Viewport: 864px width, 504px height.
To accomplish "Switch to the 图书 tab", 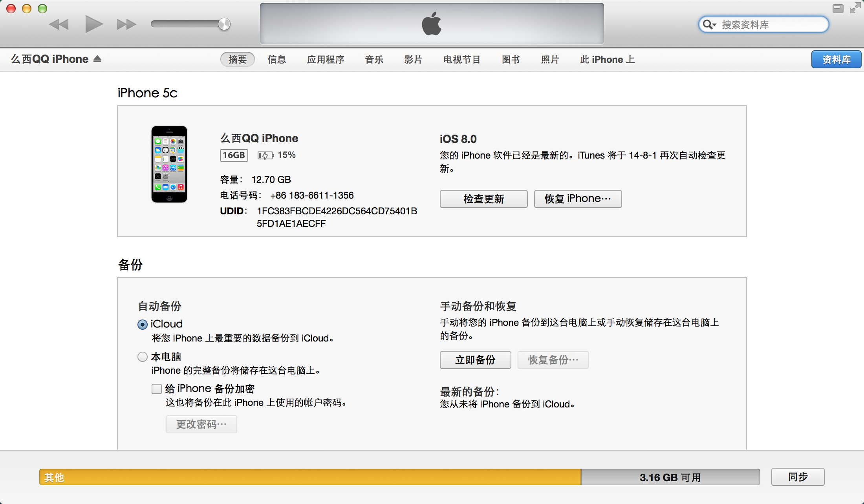I will pyautogui.click(x=511, y=59).
